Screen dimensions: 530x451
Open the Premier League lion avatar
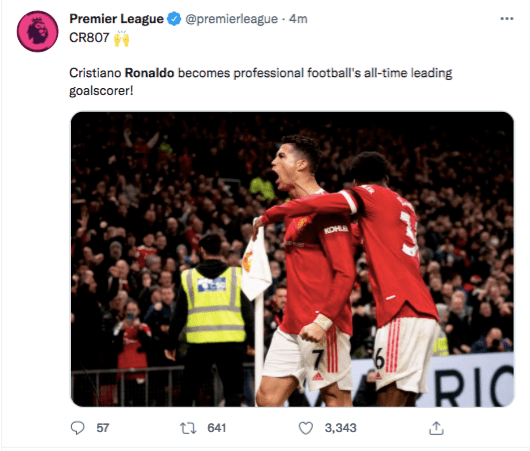tap(38, 31)
